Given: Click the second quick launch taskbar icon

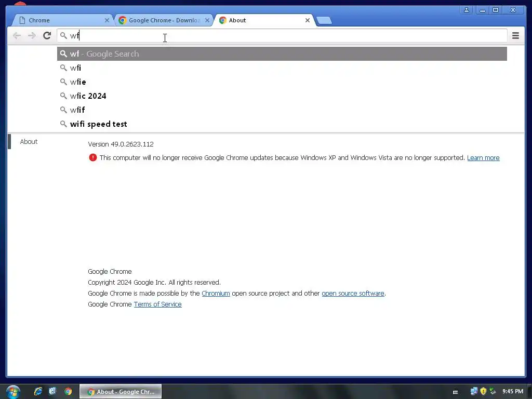Looking at the screenshot, I should point(52,392).
